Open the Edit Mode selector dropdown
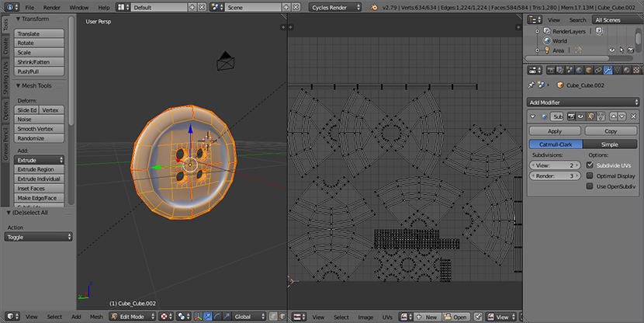 [132, 317]
